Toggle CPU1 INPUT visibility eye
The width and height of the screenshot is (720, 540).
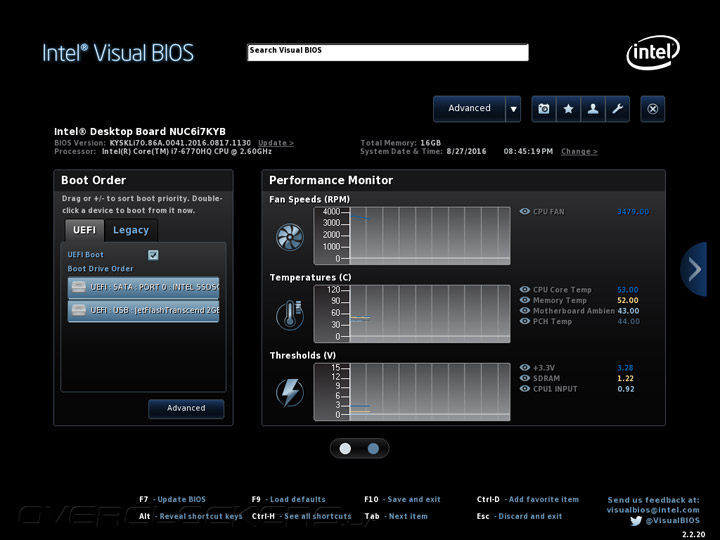524,388
